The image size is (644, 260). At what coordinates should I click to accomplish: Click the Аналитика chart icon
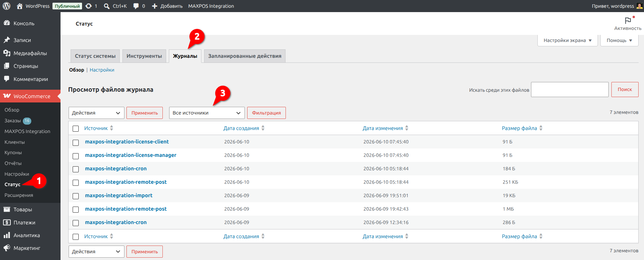[x=7, y=235]
